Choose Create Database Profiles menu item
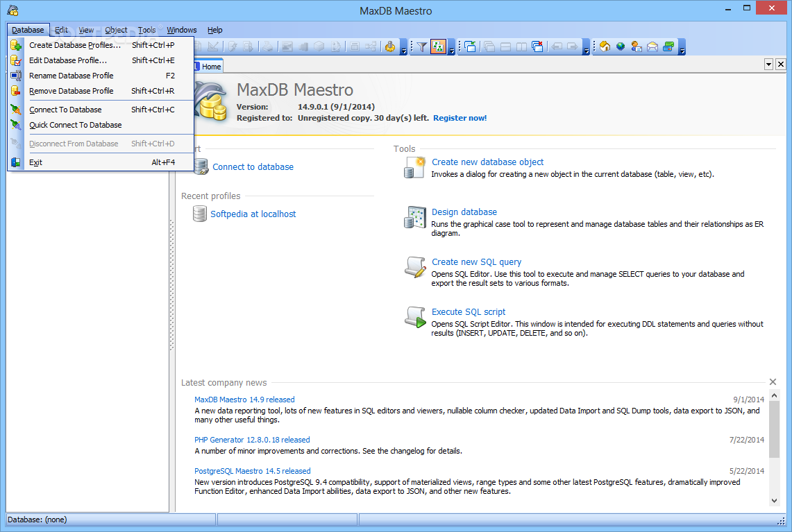Screen dimensions: 792x532 click(101, 45)
